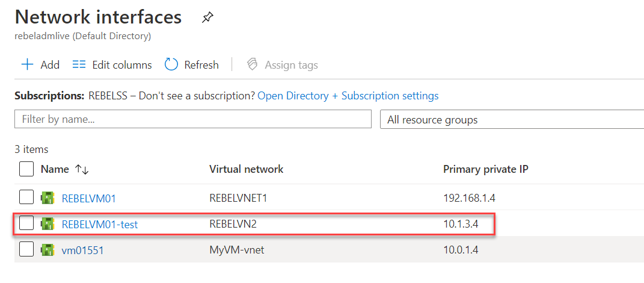
Task: Click the circular Refresh icon
Action: pos(171,64)
